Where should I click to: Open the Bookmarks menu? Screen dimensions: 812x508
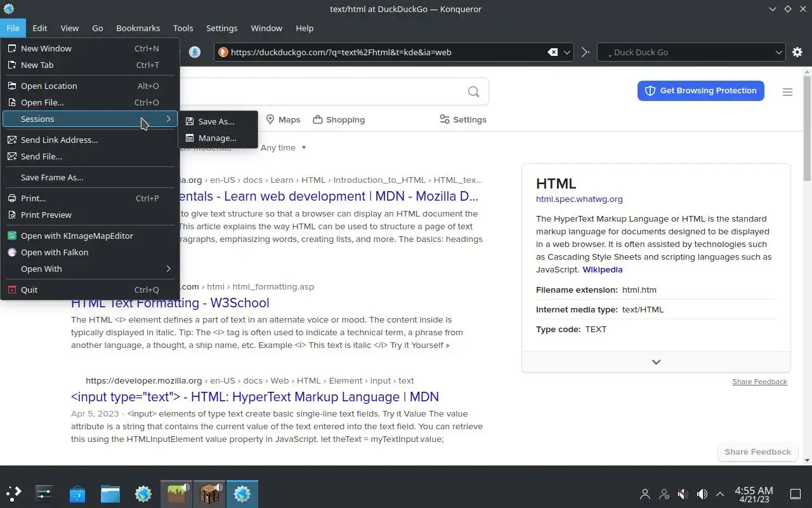(x=138, y=28)
